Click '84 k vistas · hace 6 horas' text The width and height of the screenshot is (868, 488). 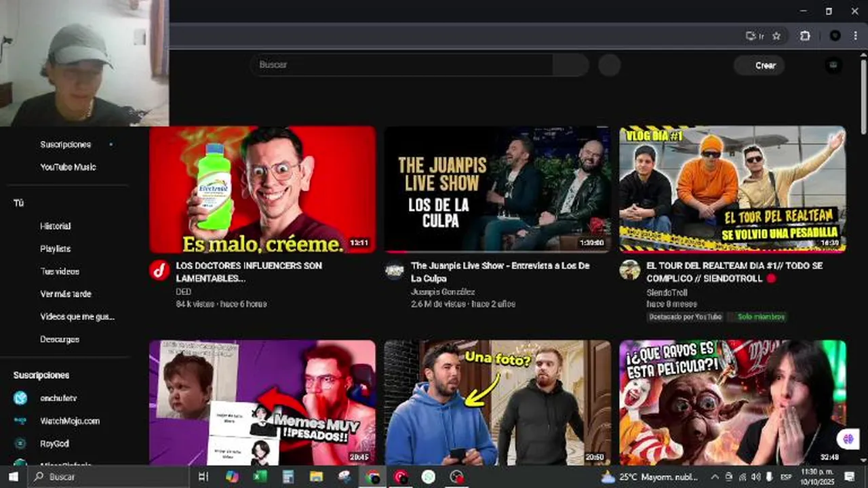[x=221, y=304]
